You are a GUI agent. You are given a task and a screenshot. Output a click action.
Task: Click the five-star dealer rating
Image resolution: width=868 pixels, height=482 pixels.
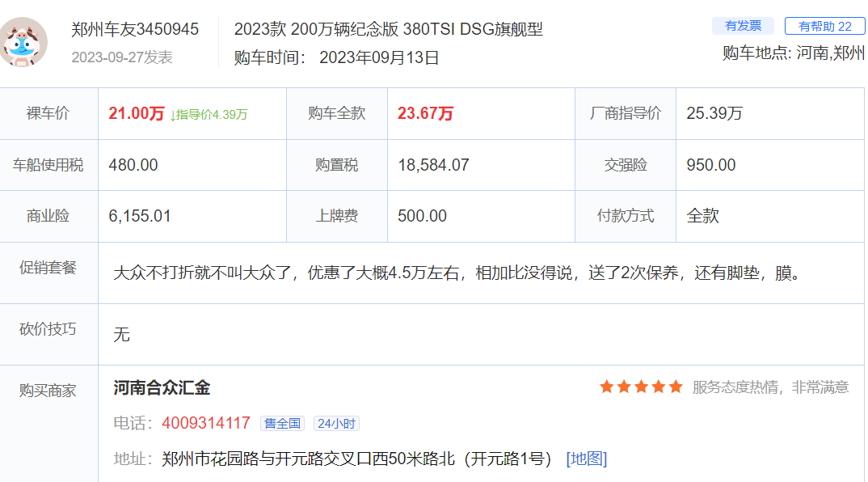coord(641,387)
